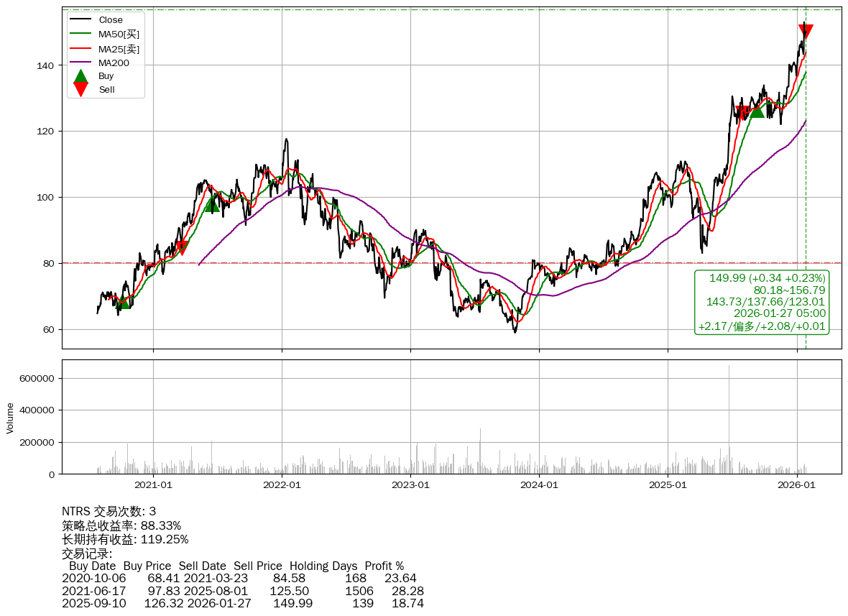The height and width of the screenshot is (616, 848).
Task: Click the June 2021 green buy marker
Action: [212, 205]
